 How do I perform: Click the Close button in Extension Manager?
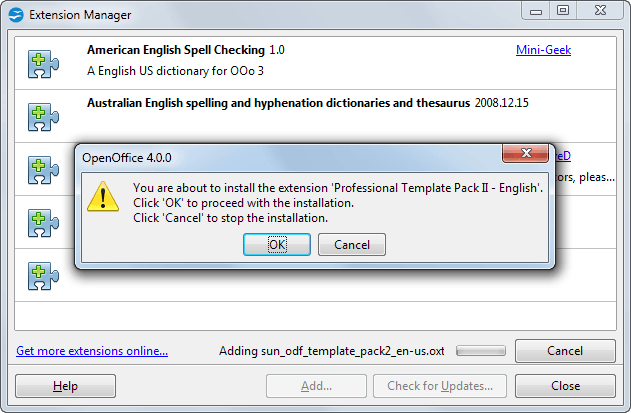click(565, 386)
